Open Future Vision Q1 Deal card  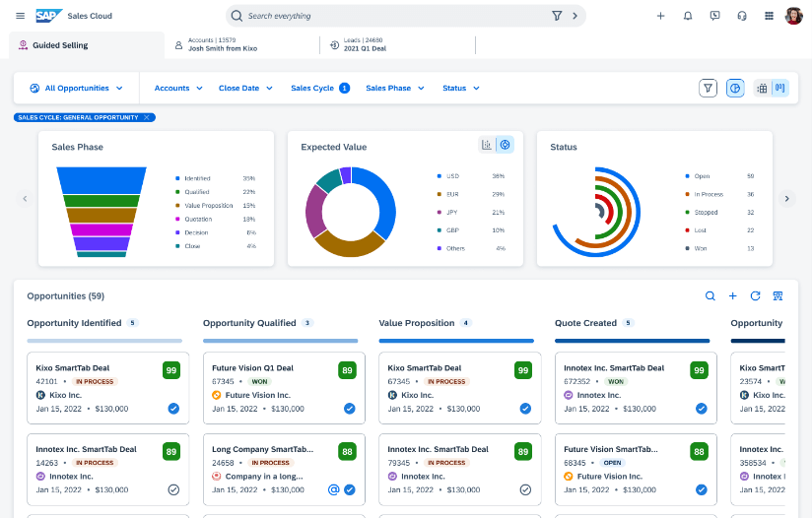click(x=284, y=388)
